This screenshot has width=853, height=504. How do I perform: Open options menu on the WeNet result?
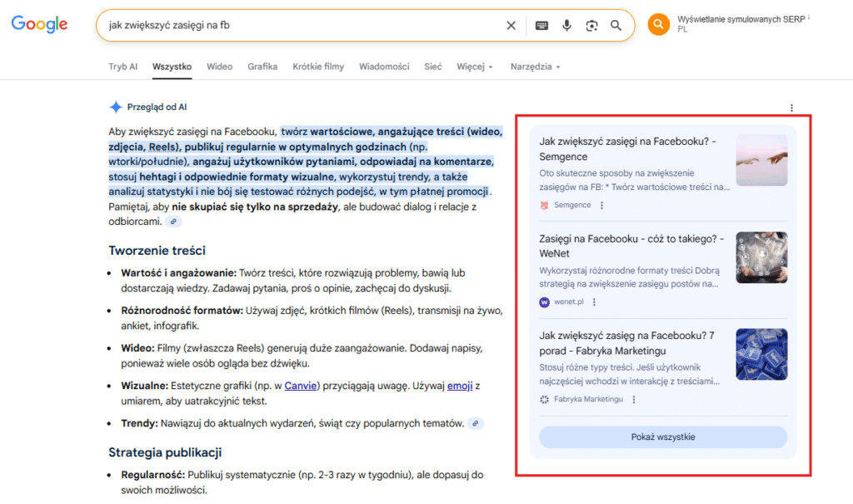tap(594, 302)
